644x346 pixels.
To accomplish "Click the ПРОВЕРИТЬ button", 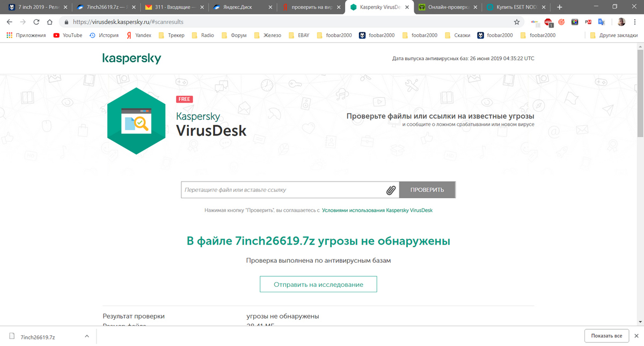I will (427, 190).
